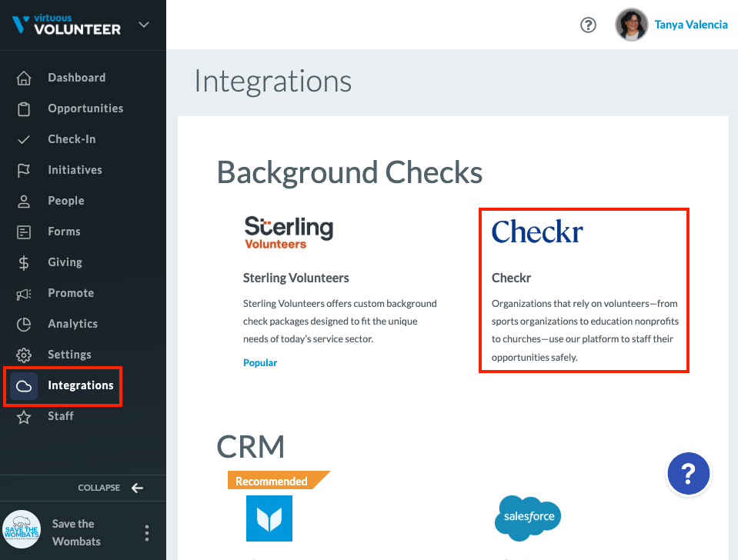
Task: Open the Staff menu label
Action: point(61,416)
